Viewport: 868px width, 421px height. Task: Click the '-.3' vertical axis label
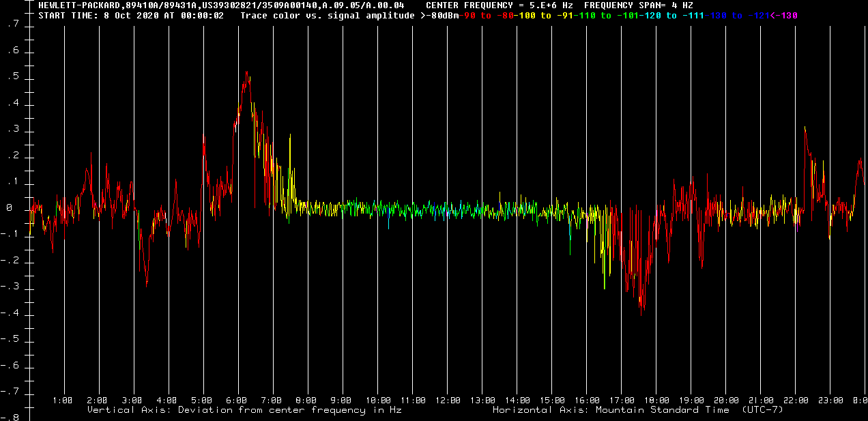coord(10,288)
